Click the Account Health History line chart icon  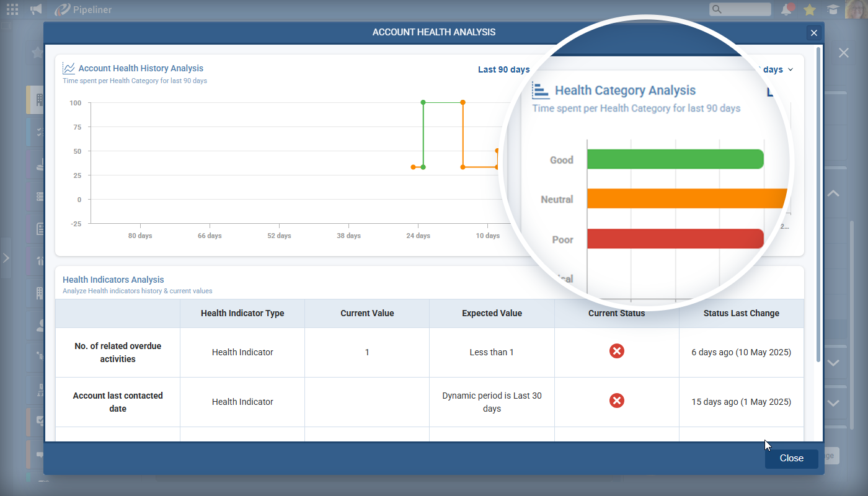click(x=69, y=68)
